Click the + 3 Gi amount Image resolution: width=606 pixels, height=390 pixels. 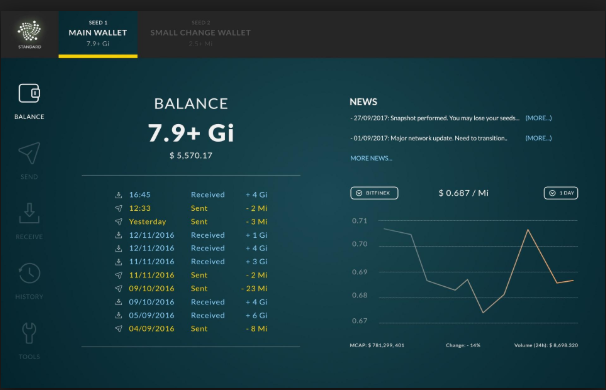[x=257, y=262]
